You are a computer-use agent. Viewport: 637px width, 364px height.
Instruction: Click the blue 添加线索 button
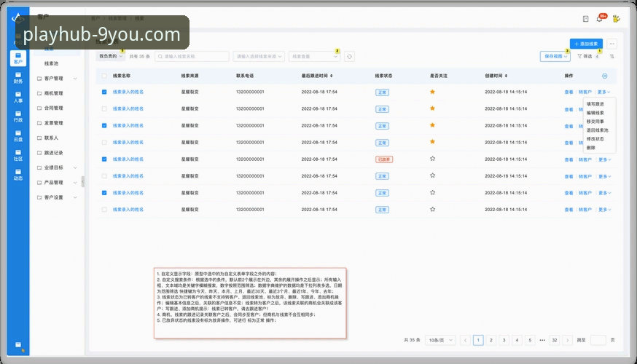[586, 44]
